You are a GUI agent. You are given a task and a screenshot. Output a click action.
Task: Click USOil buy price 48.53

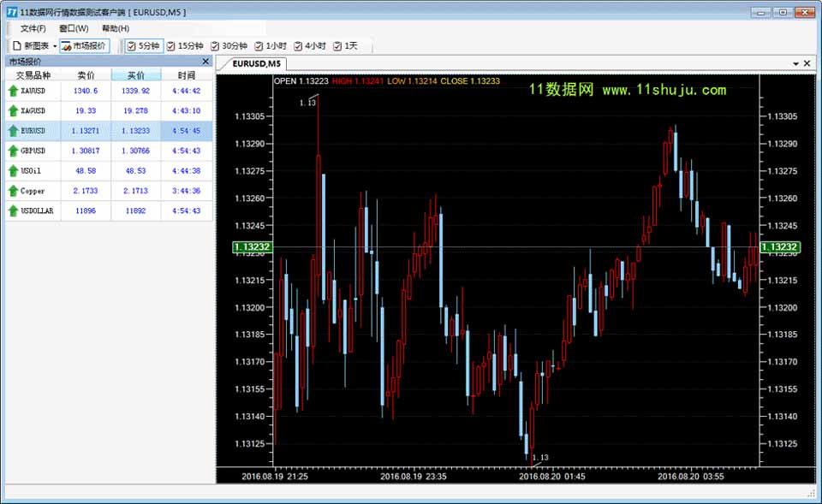click(x=136, y=171)
